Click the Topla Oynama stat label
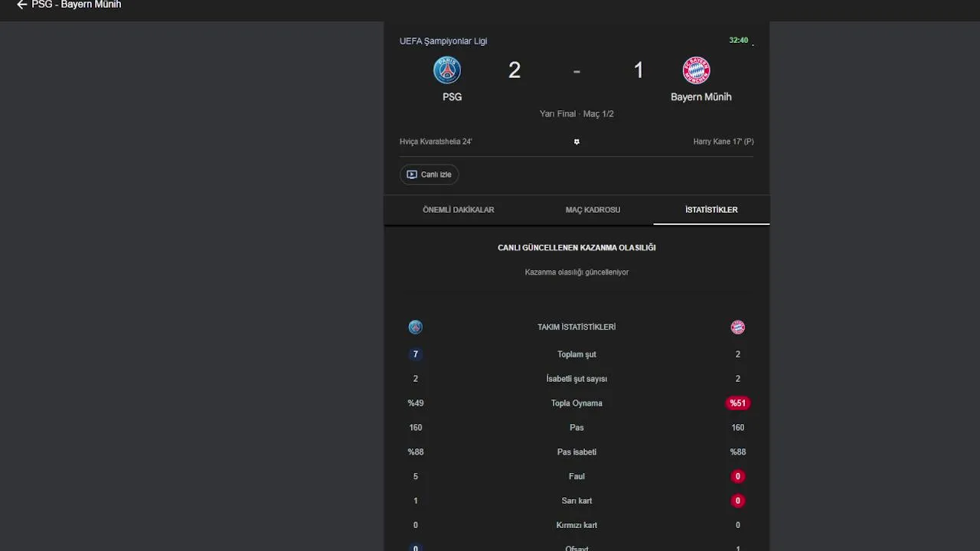Image resolution: width=980 pixels, height=551 pixels. [577, 403]
